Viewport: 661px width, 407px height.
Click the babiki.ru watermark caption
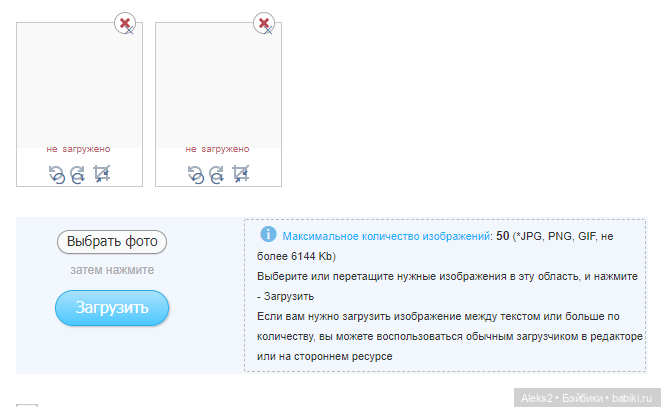click(585, 397)
